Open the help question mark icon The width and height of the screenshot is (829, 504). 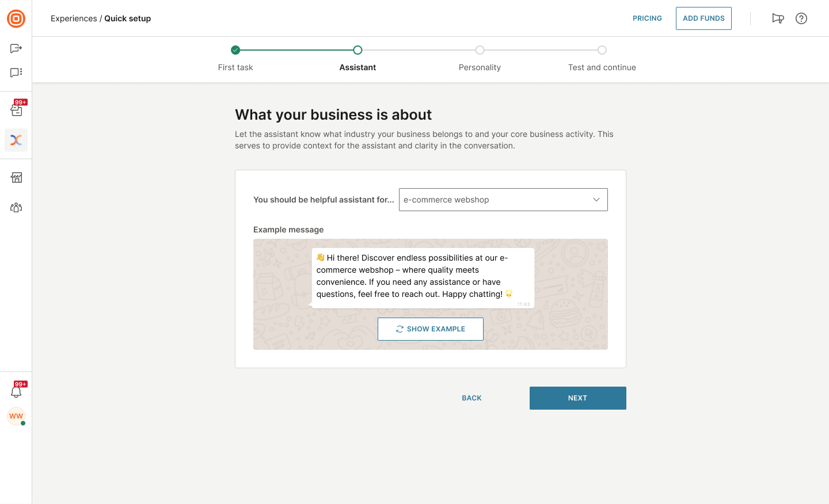click(801, 18)
